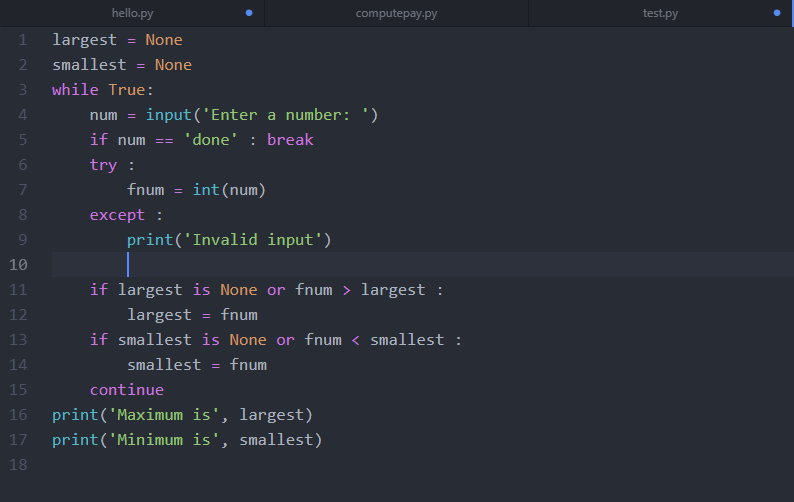Click 'smallest = fnum' on line 14
The height and width of the screenshot is (502, 794).
(197, 365)
